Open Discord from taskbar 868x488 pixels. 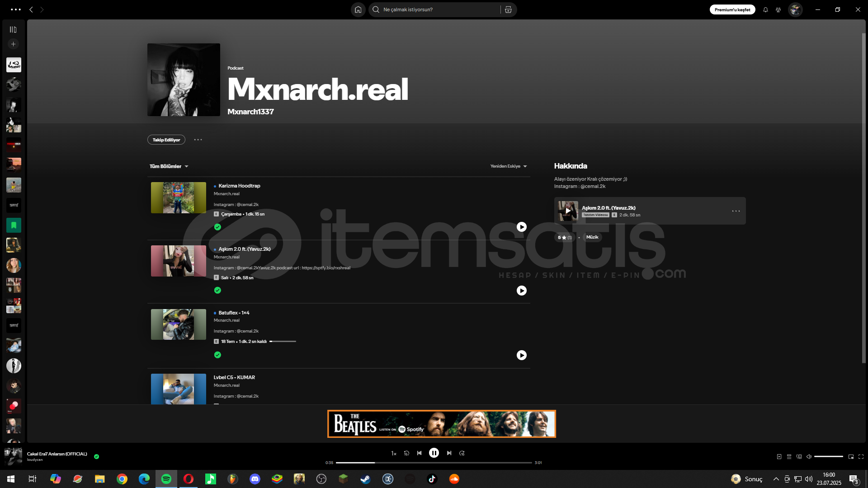point(255,479)
